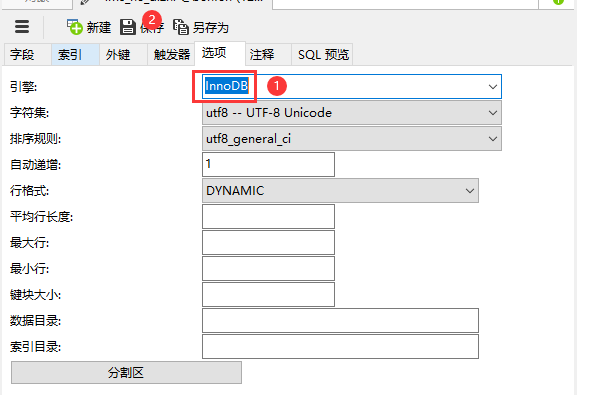Click the green status icon at top right

[x=558, y=2]
